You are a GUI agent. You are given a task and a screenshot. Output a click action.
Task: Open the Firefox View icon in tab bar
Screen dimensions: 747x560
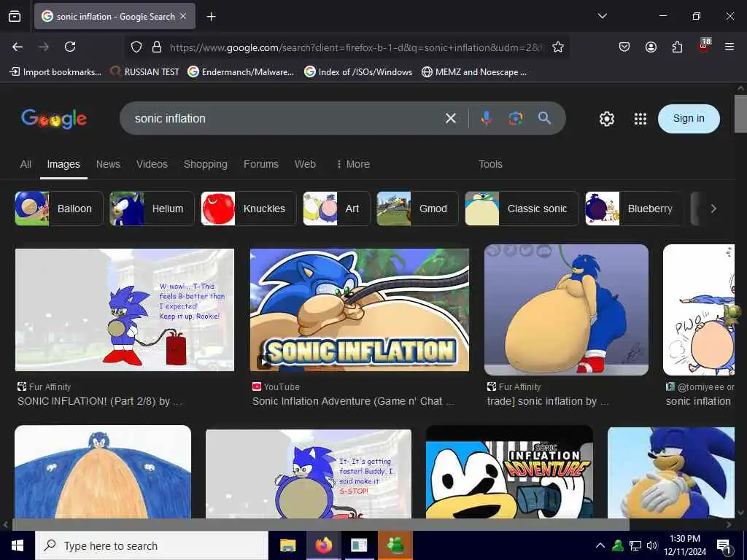(x=15, y=16)
